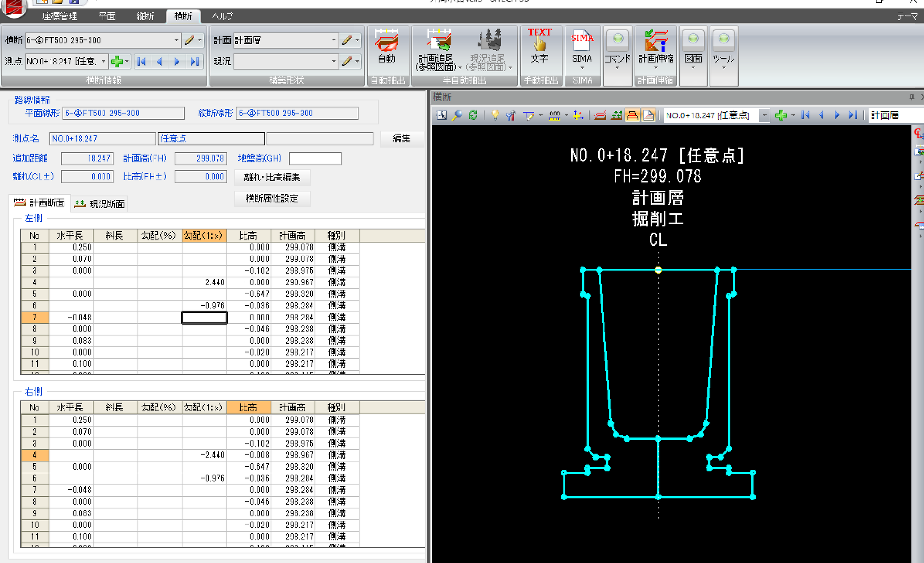Click the green trees existing ground icon

click(x=616, y=115)
